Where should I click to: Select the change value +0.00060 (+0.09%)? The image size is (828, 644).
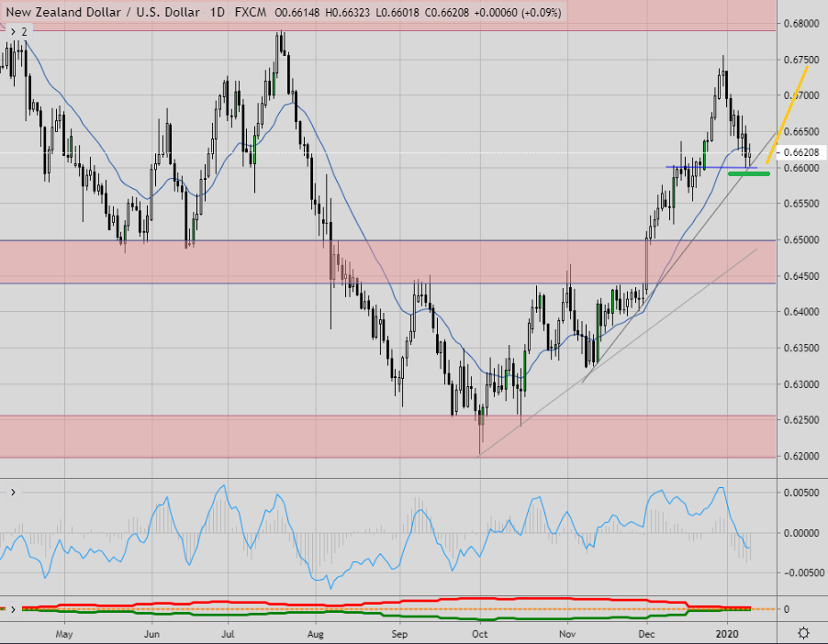click(518, 12)
